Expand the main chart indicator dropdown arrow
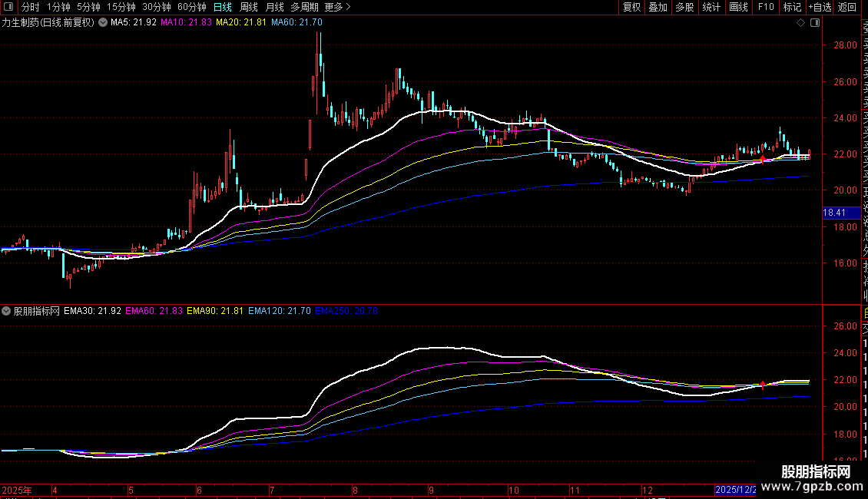 point(103,23)
